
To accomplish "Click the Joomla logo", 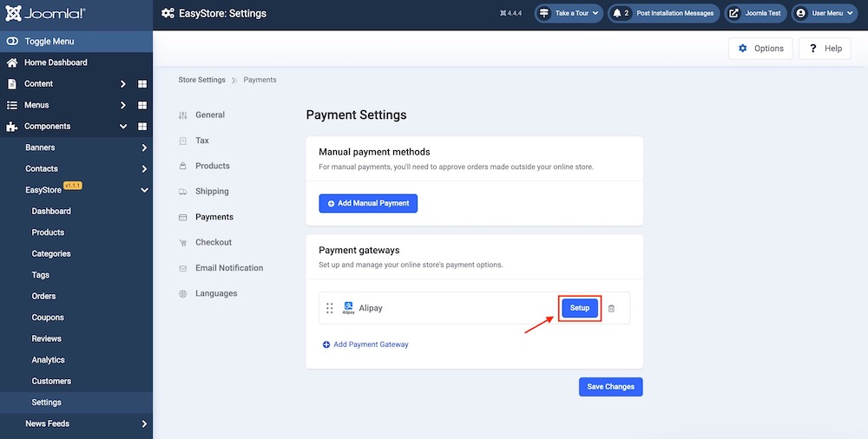I will [49, 14].
